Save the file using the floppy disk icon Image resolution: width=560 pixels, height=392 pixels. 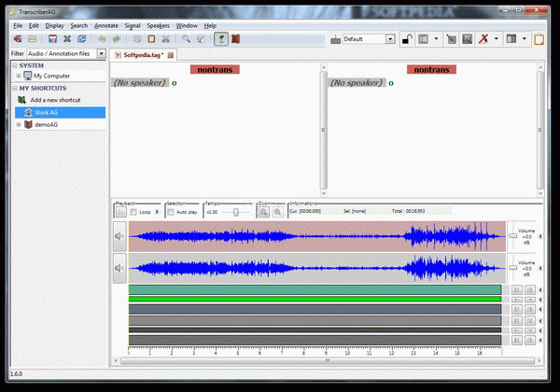[52, 39]
